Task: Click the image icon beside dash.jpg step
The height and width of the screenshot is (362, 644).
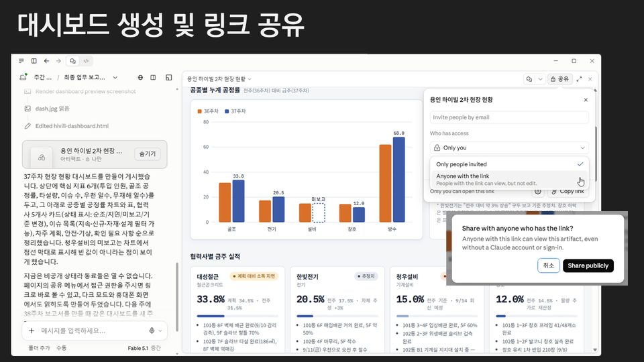Action: (x=28, y=109)
